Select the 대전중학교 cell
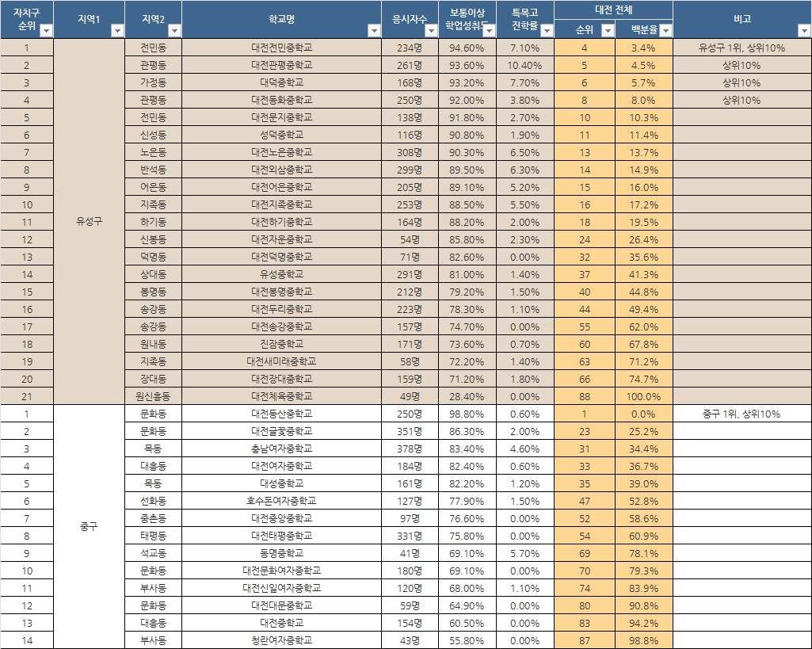812x649 pixels. click(282, 623)
